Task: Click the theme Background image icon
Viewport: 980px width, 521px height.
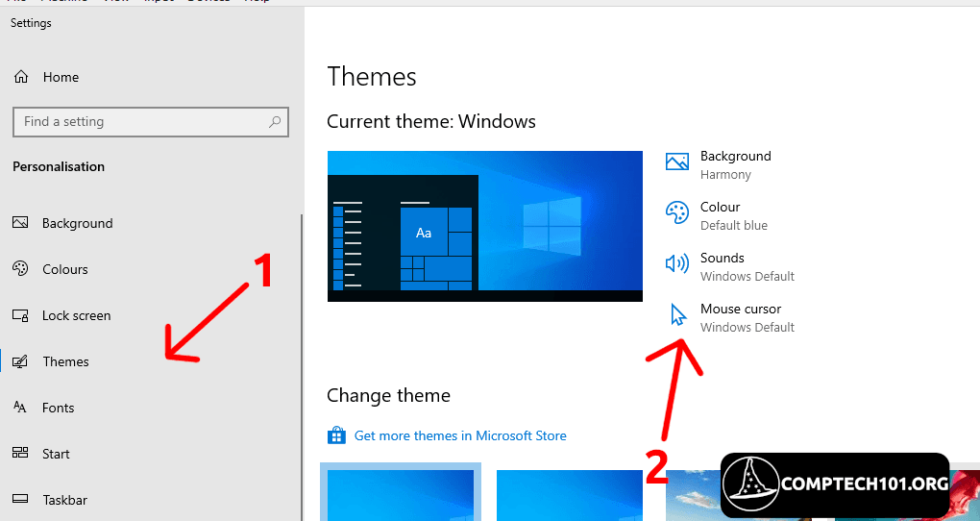Action: click(x=677, y=162)
